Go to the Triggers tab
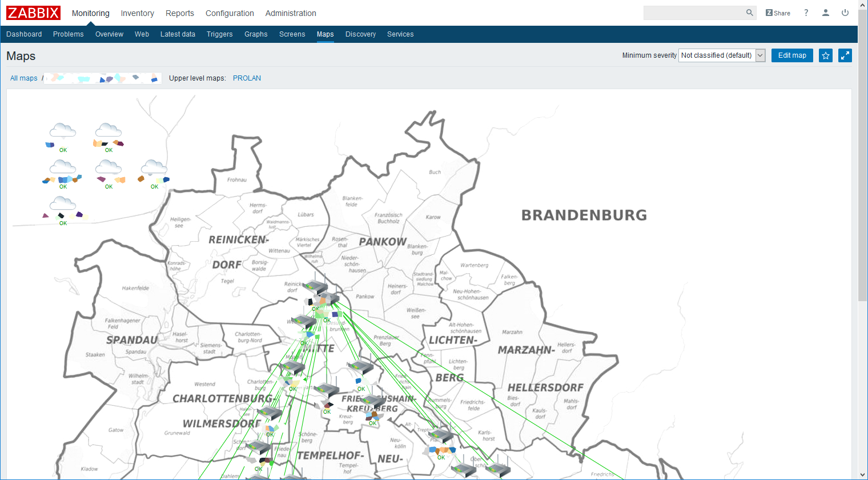 tap(219, 34)
